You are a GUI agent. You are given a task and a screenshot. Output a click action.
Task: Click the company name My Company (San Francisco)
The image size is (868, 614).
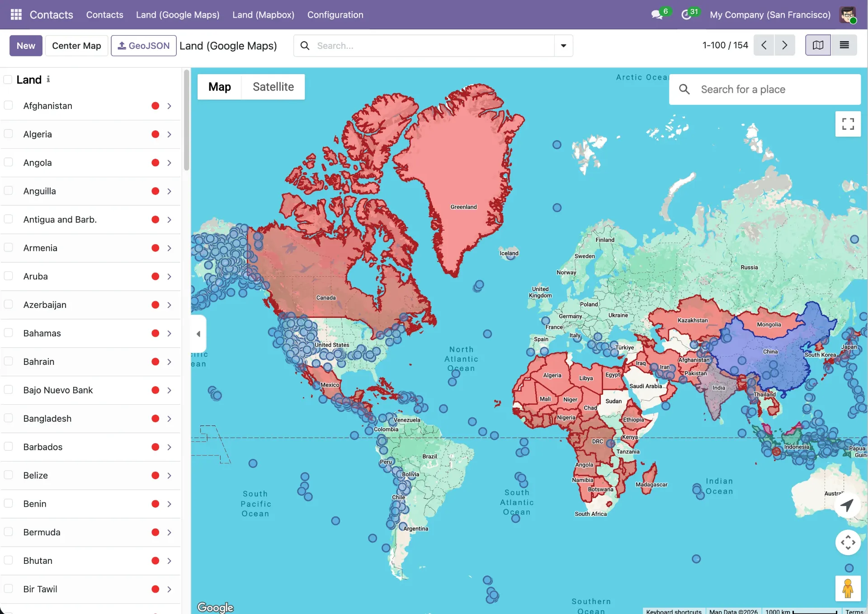tap(770, 14)
